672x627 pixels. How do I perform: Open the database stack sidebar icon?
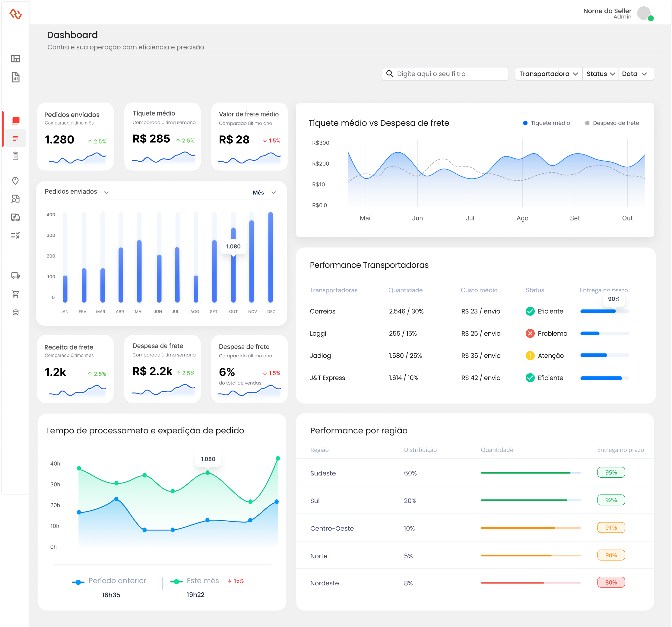tap(16, 312)
